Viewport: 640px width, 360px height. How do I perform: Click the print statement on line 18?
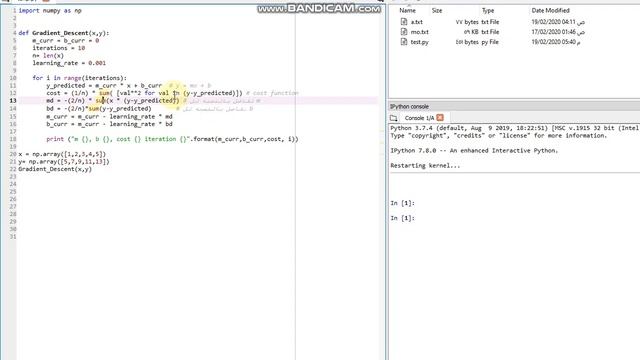coord(172,139)
